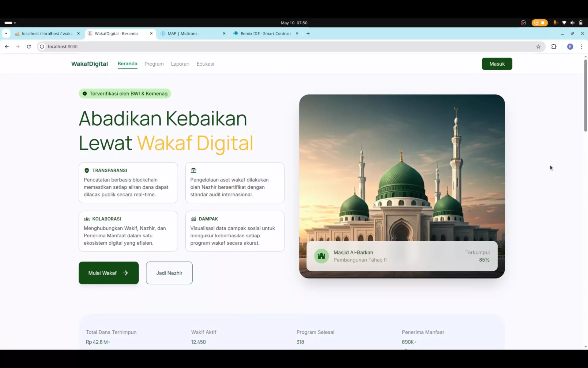588x368 pixels.
Task: Go to the Beranda navigation link
Action: click(x=127, y=63)
